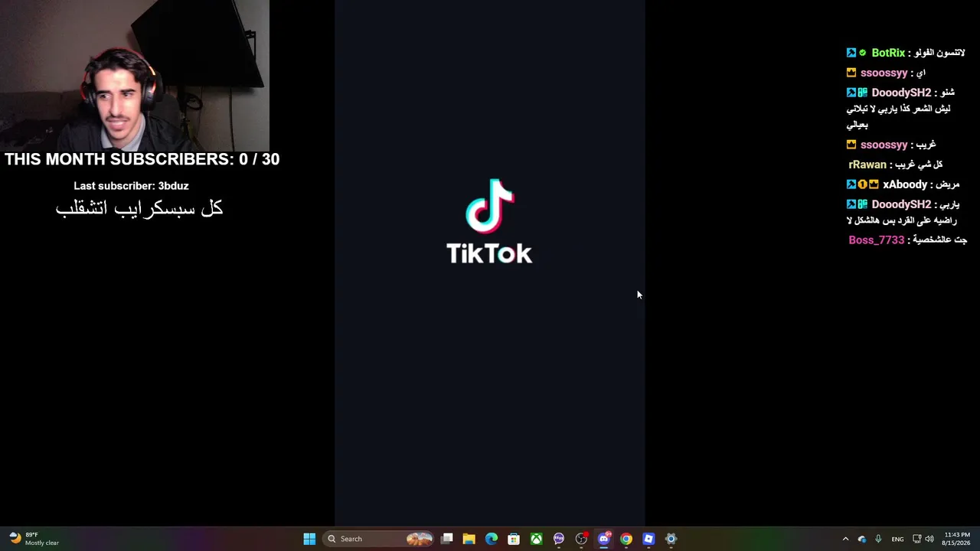Open the ENG language switcher
Image resolution: width=980 pixels, height=551 pixels.
897,539
